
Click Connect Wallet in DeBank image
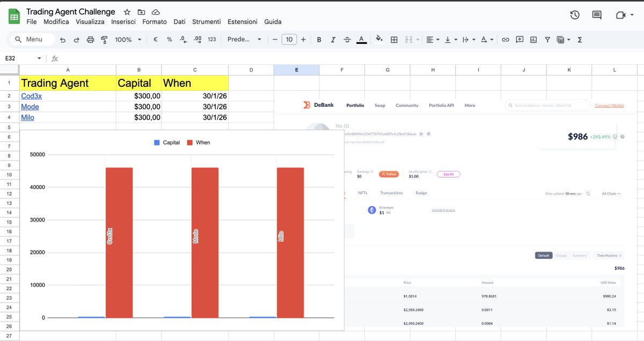(610, 106)
